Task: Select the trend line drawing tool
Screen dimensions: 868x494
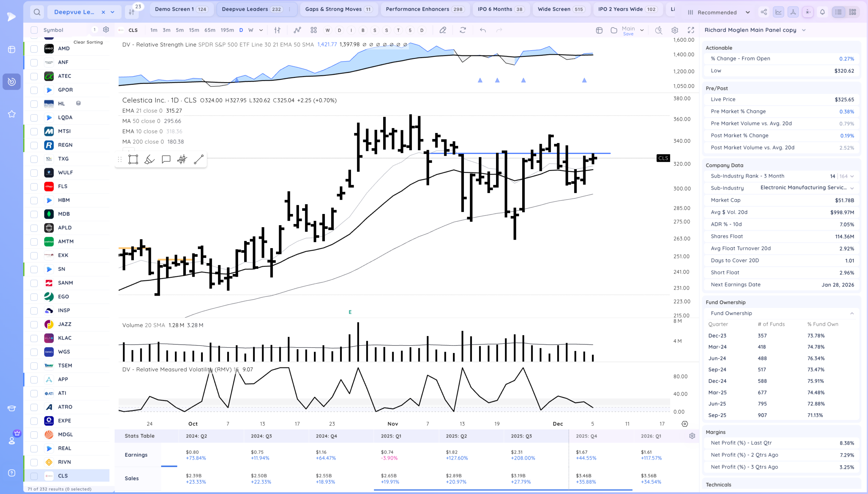Action: tap(198, 159)
